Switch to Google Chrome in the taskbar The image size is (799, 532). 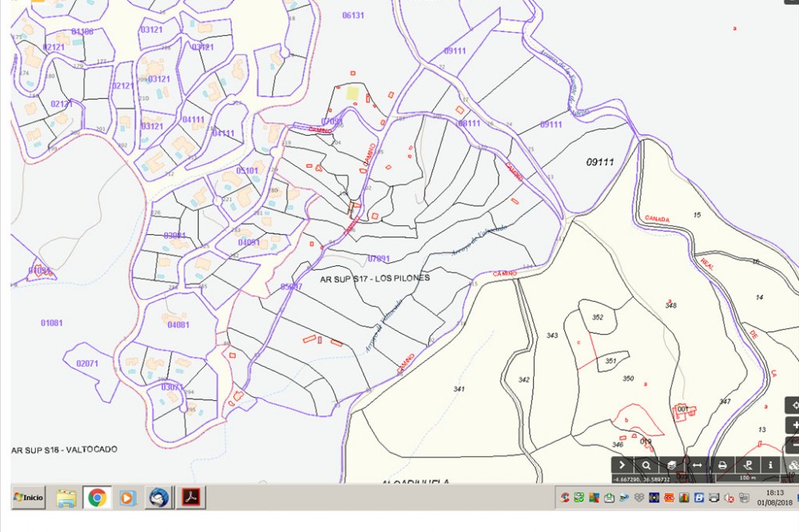point(97,498)
